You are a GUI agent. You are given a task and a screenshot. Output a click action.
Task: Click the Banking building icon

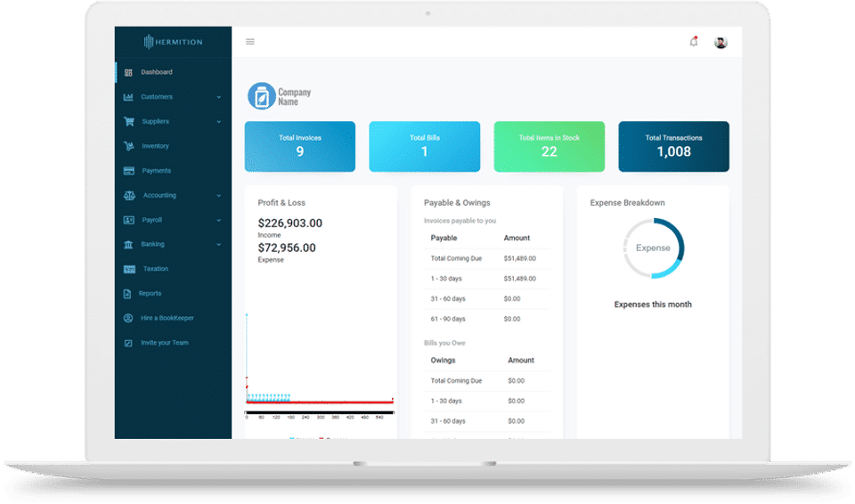point(128,244)
